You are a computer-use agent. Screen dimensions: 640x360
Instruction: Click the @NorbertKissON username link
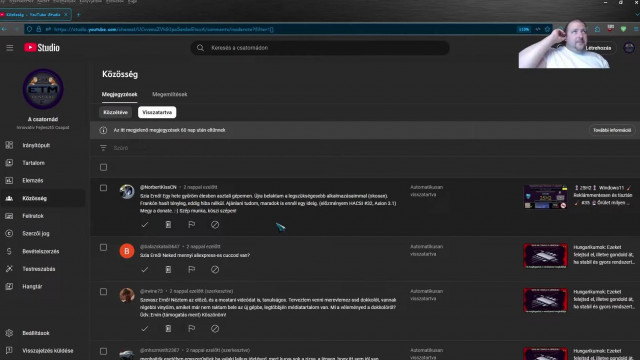(158, 187)
